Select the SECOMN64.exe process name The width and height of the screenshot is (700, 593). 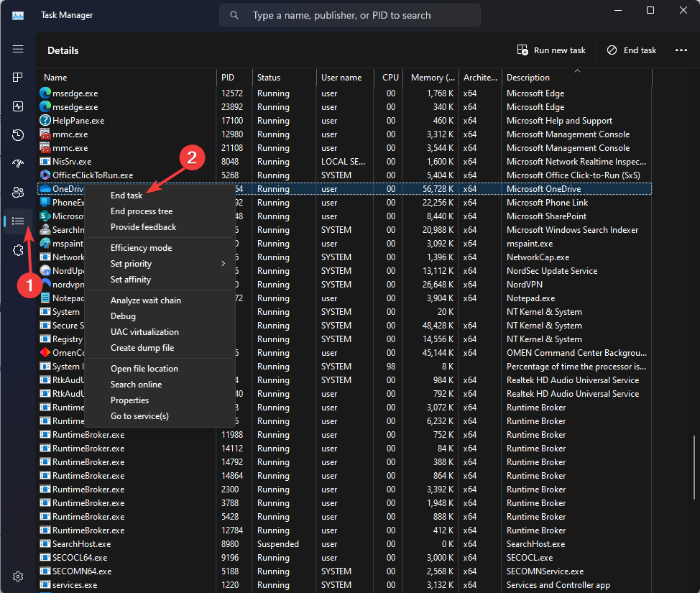click(82, 571)
